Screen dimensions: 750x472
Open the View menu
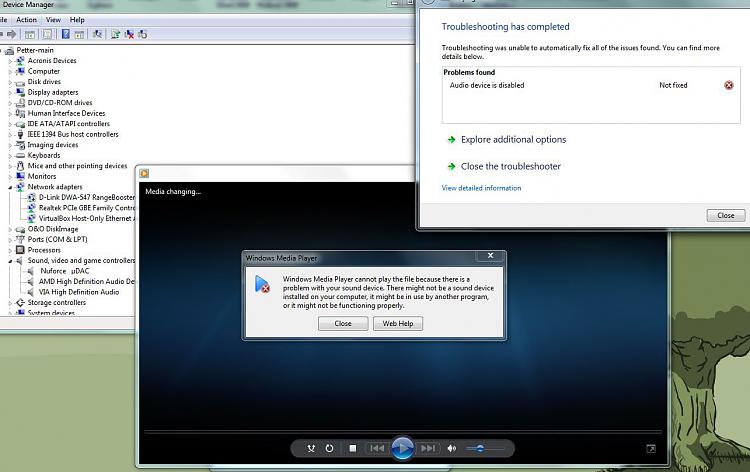[x=53, y=20]
